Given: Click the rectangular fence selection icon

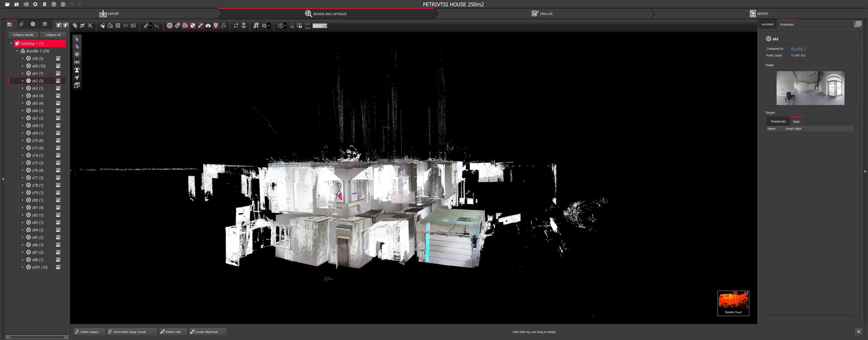Looking at the screenshot, I should point(264,26).
